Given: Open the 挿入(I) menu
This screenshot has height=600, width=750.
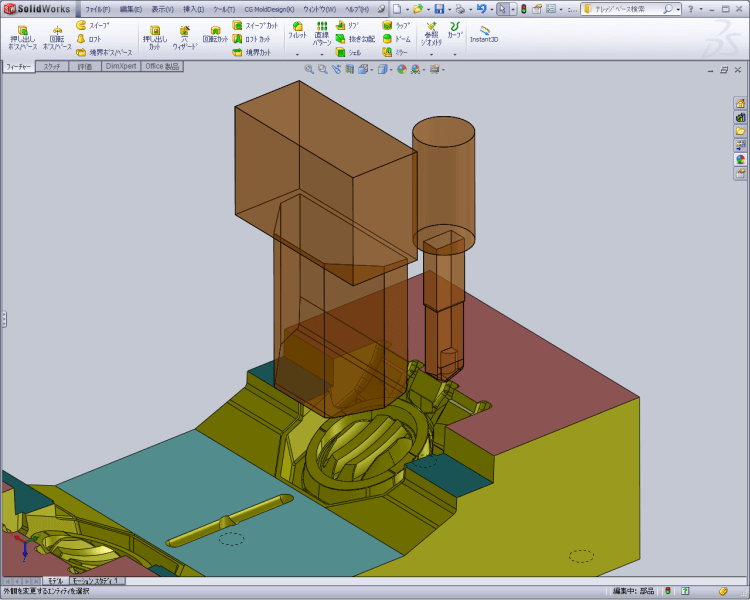Looking at the screenshot, I should (194, 9).
